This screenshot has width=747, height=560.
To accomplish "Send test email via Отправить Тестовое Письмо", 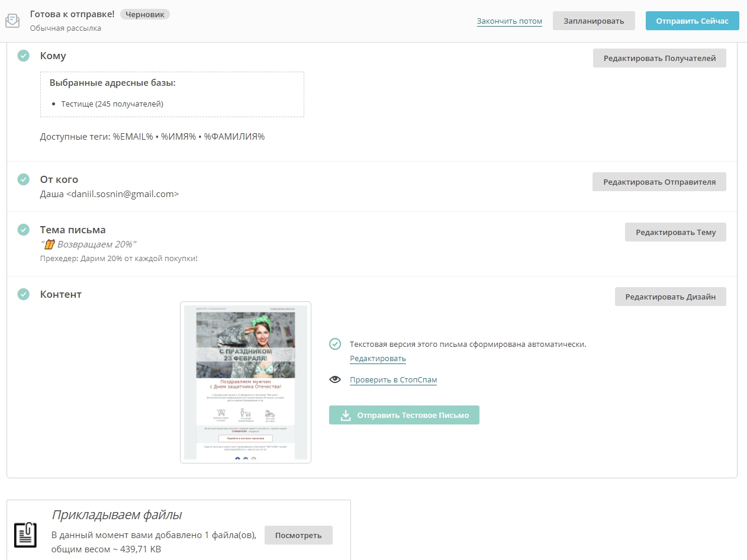I will [x=404, y=416].
